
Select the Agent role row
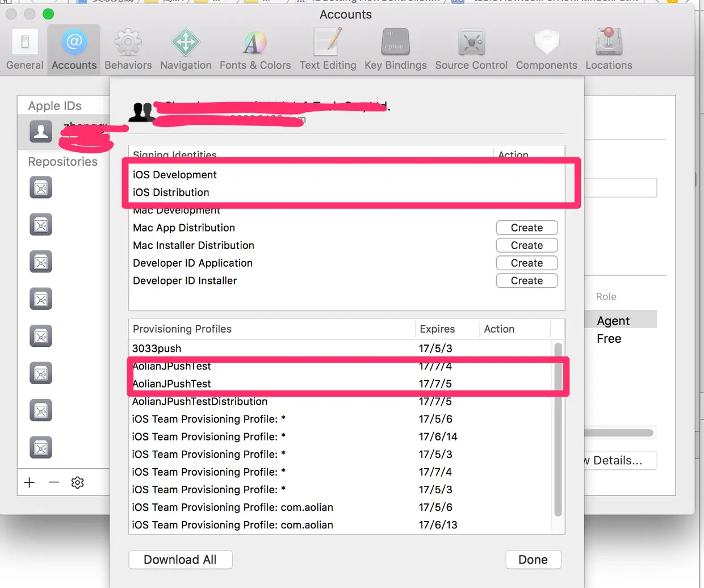621,321
